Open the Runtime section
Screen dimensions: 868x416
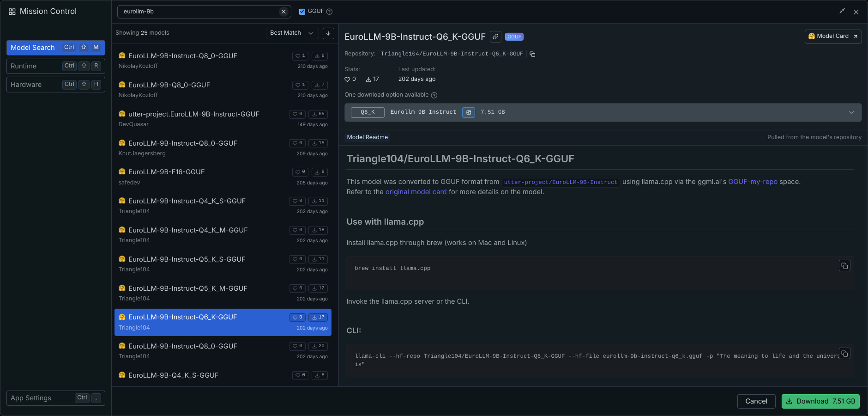[55, 66]
